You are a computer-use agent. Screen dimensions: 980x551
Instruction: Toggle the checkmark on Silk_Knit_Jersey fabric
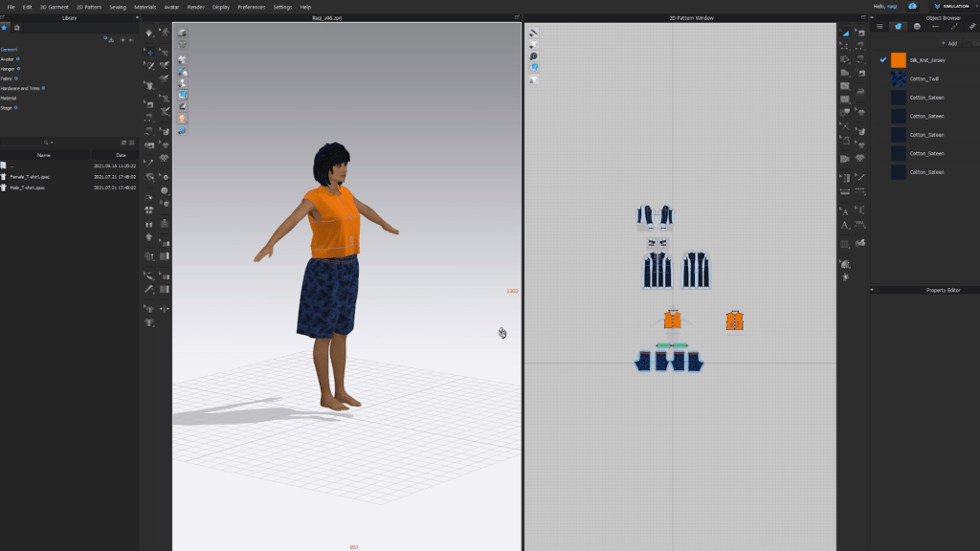[x=883, y=60]
